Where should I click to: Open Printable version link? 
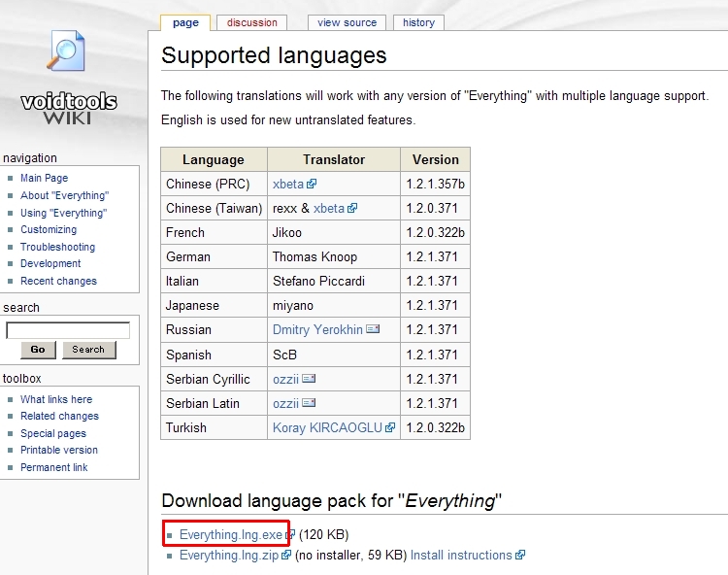click(59, 450)
